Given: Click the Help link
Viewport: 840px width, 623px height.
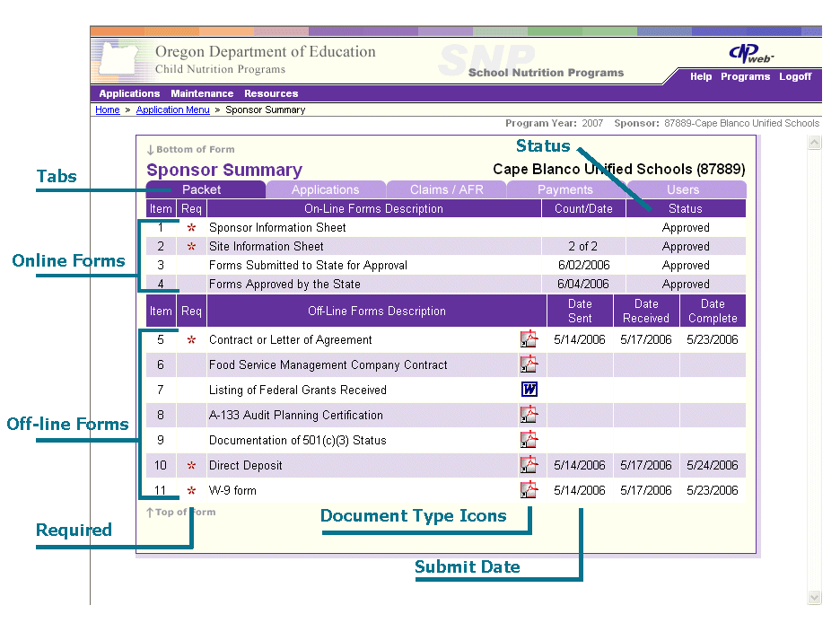Looking at the screenshot, I should [x=701, y=76].
